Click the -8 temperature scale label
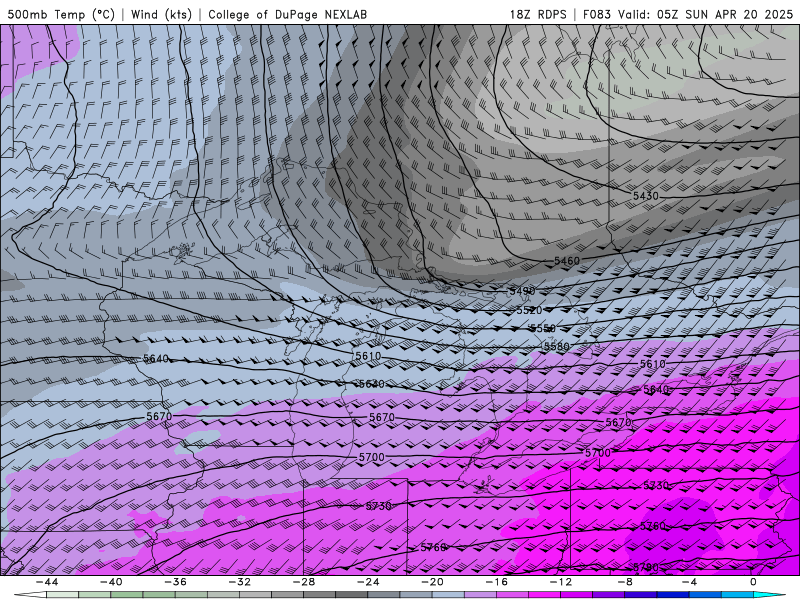 pyautogui.click(x=625, y=582)
